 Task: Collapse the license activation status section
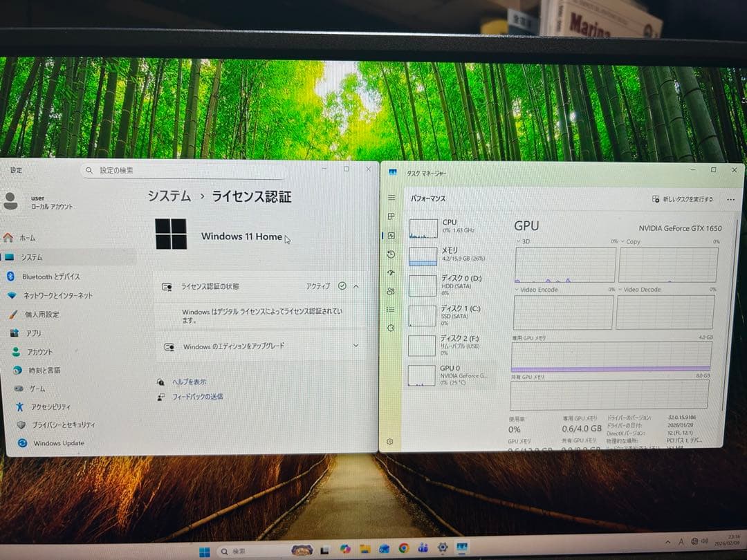point(356,286)
